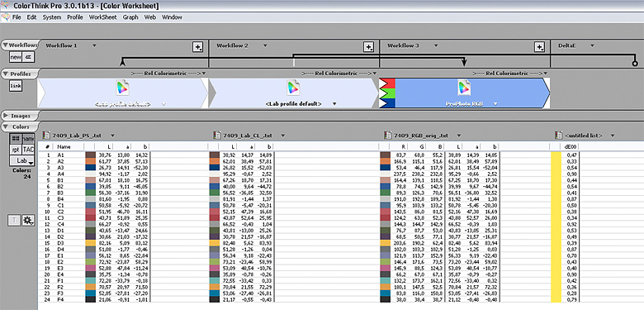Open the ProPhoto RGB profile dropdown
Viewport: 644px width, 310px height.
coord(495,104)
